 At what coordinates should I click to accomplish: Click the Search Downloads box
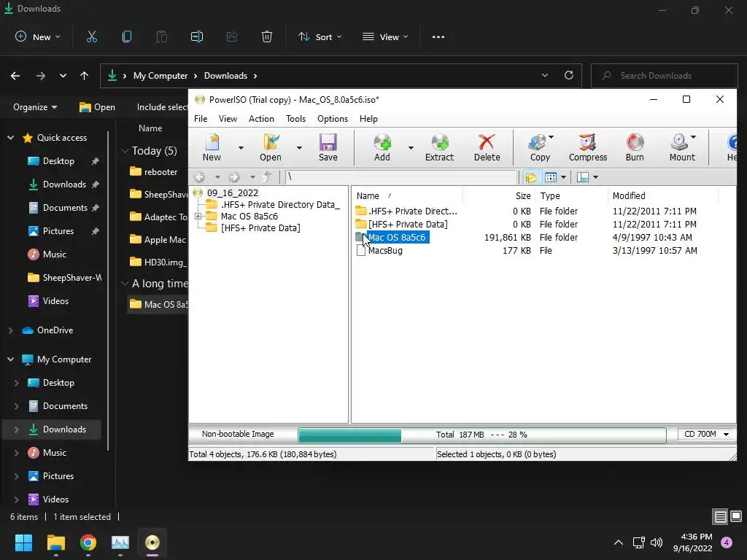[x=664, y=76]
